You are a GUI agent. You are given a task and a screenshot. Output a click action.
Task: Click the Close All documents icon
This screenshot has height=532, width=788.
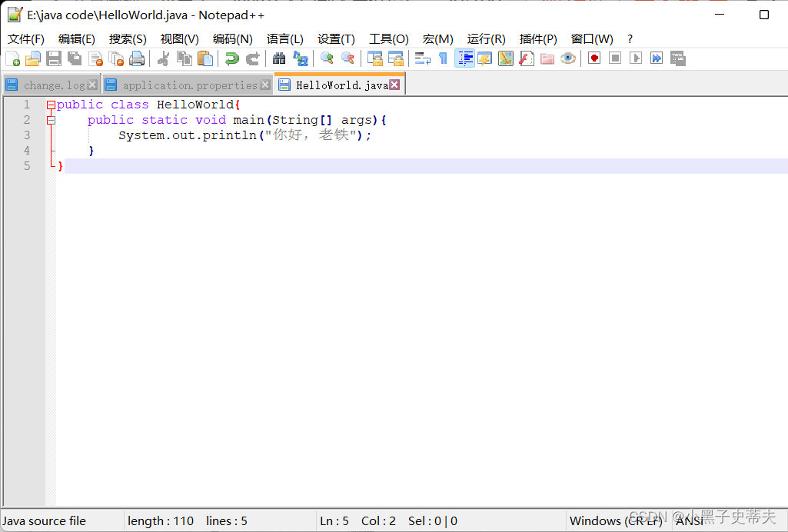[x=116, y=58]
